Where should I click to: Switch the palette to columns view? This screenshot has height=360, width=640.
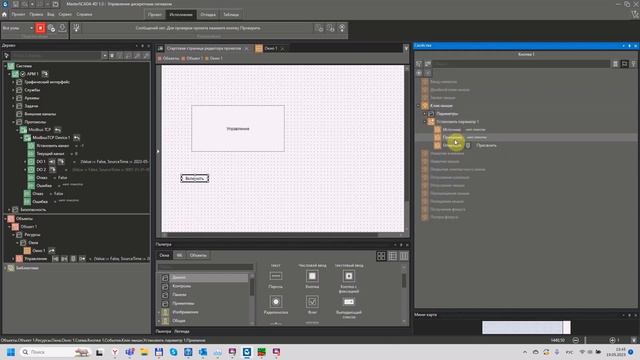point(404,256)
